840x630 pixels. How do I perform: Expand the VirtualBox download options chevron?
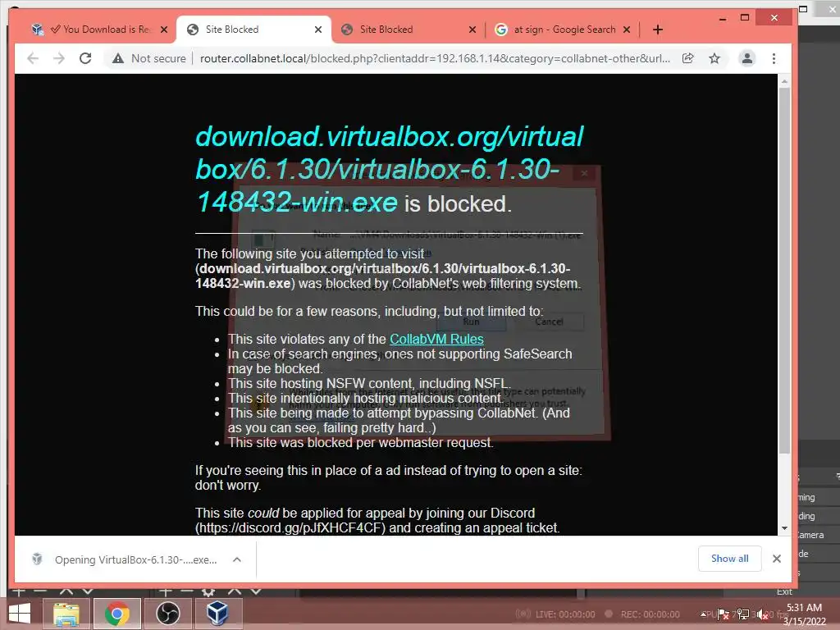point(237,559)
